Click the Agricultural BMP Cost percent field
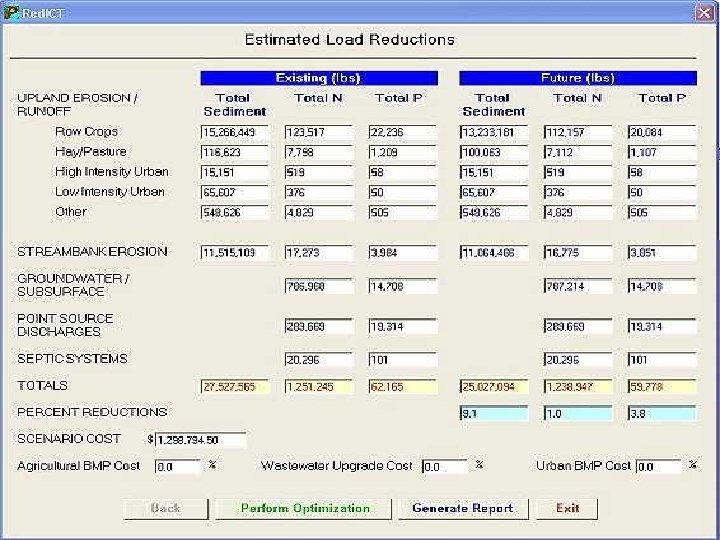Screen dimensions: 720x540 [x=177, y=467]
